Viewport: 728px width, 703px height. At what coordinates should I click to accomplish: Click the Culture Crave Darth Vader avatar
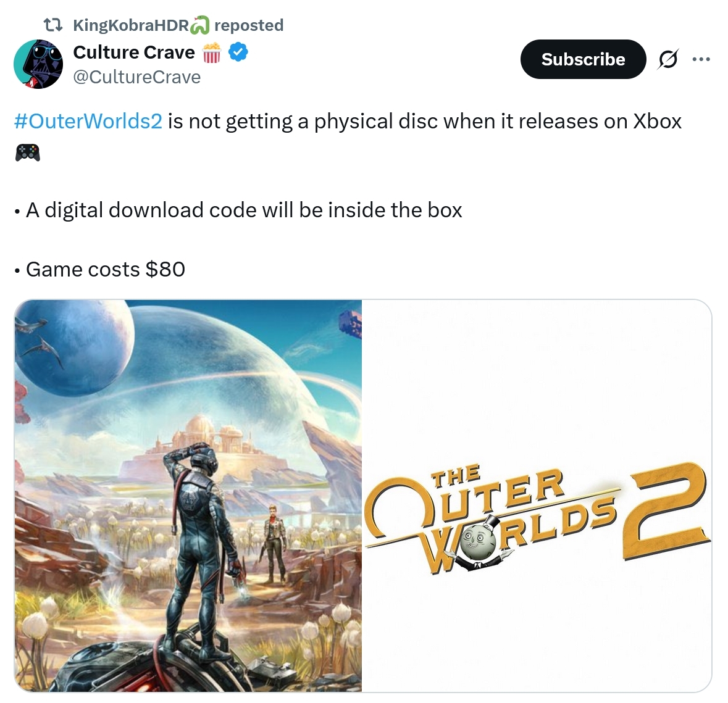point(38,64)
